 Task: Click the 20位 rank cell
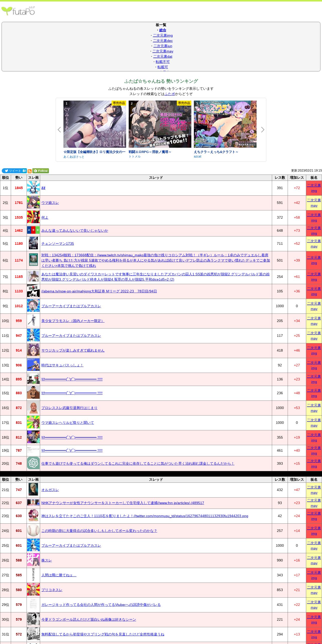pyautogui.click(x=6, y=463)
